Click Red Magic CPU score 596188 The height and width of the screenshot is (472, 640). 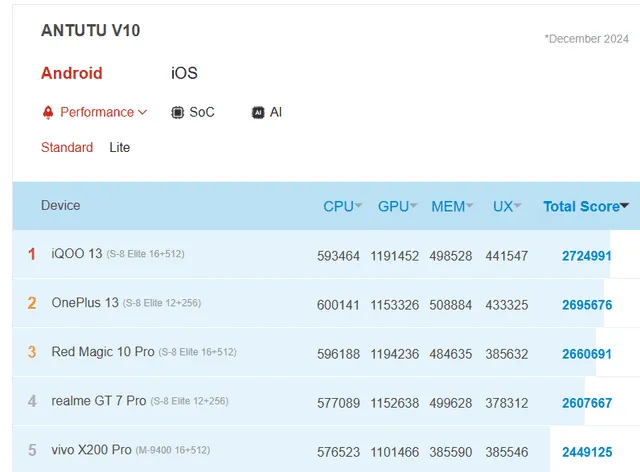(x=338, y=354)
